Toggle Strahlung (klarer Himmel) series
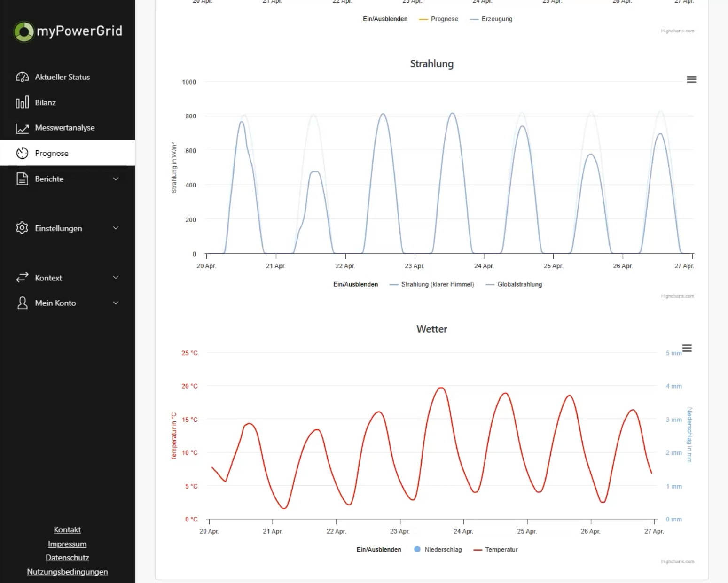728x583 pixels. pos(432,284)
